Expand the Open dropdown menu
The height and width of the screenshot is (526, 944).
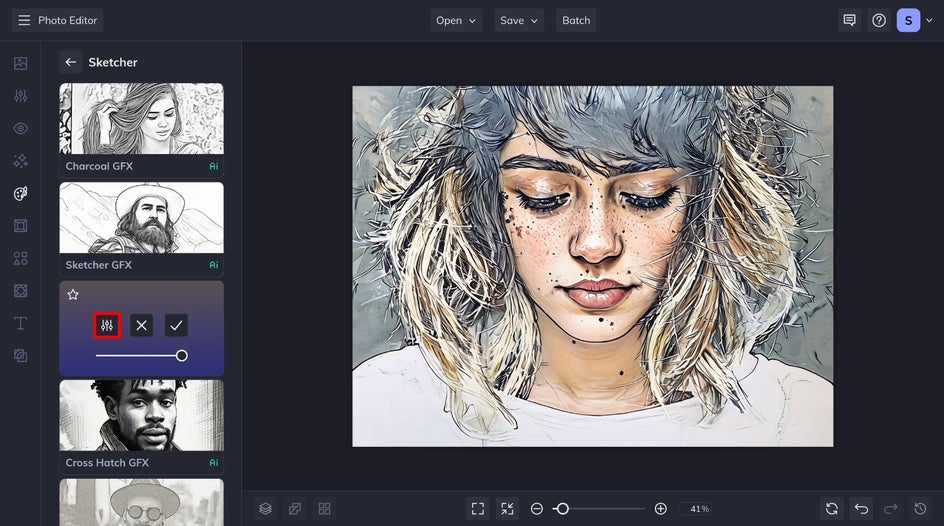[x=456, y=20]
